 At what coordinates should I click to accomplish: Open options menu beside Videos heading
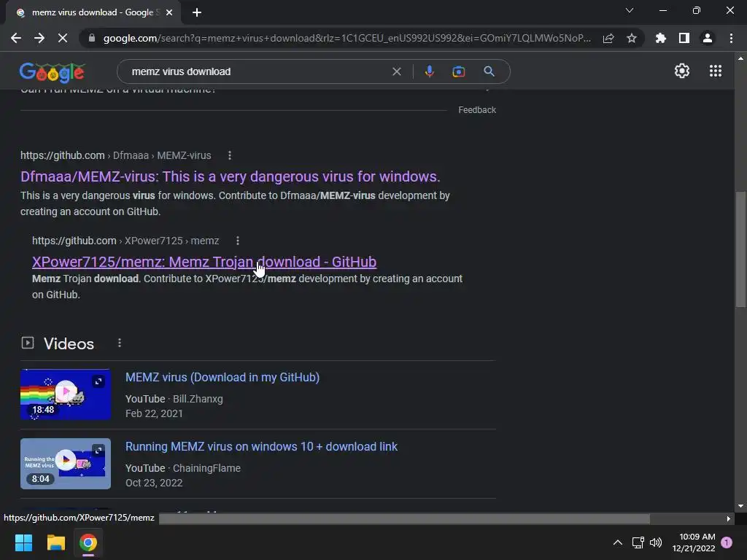[120, 343]
